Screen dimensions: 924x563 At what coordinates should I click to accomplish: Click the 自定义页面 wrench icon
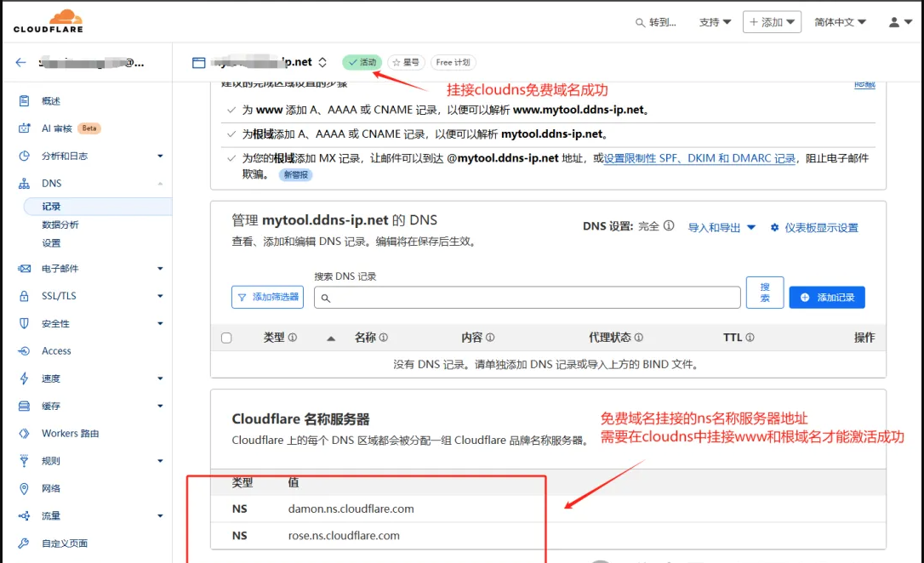[x=24, y=543]
